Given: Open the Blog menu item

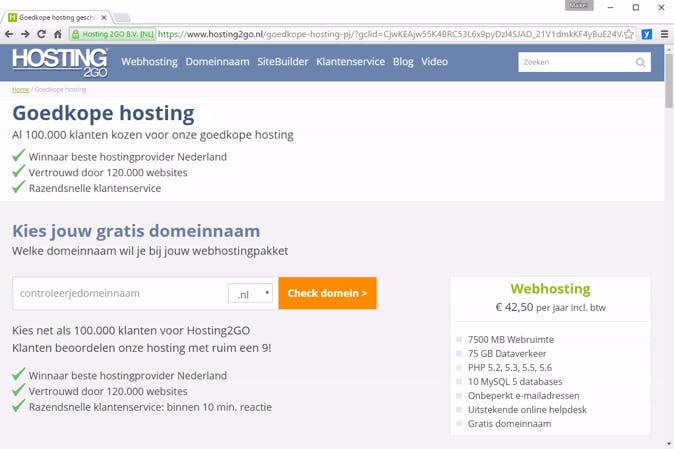Looking at the screenshot, I should pos(403,62).
